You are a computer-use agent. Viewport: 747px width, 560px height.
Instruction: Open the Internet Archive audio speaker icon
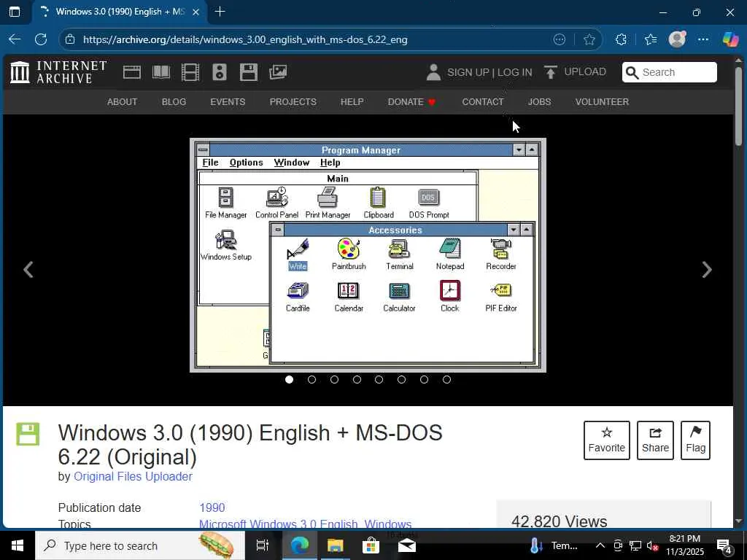coord(220,72)
